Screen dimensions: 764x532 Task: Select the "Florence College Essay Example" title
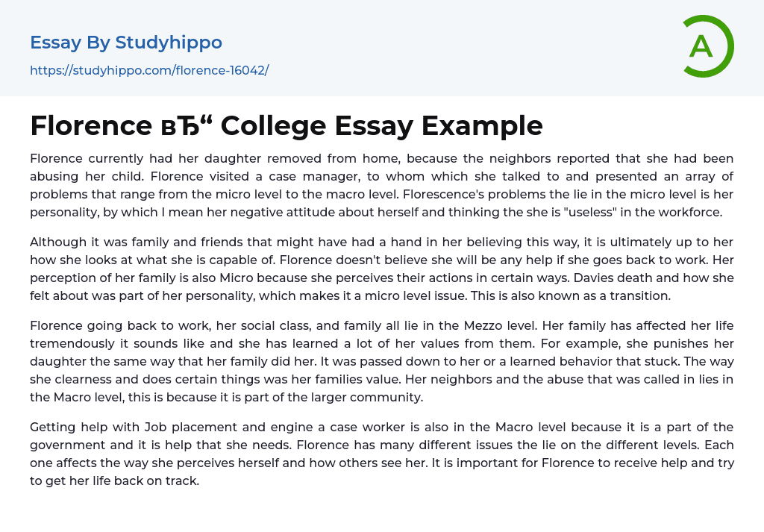(x=286, y=126)
